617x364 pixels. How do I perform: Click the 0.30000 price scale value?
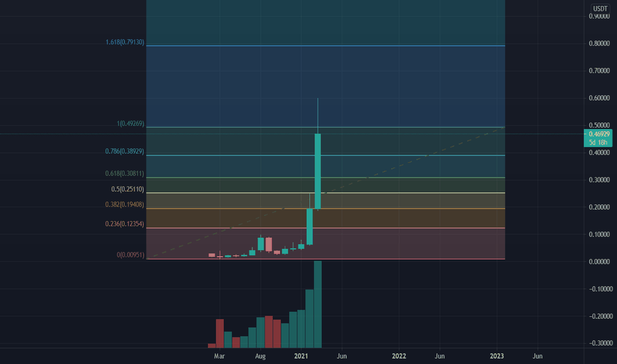[599, 180]
